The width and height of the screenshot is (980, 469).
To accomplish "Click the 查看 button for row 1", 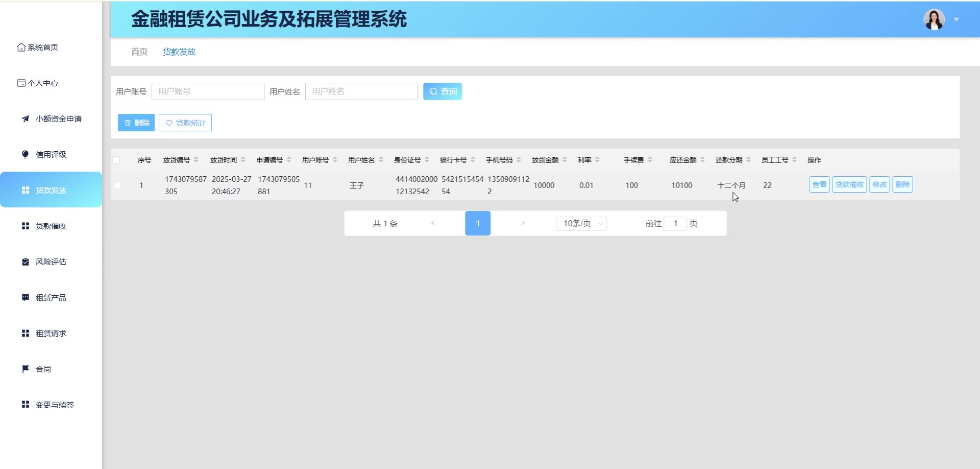I will pyautogui.click(x=819, y=184).
